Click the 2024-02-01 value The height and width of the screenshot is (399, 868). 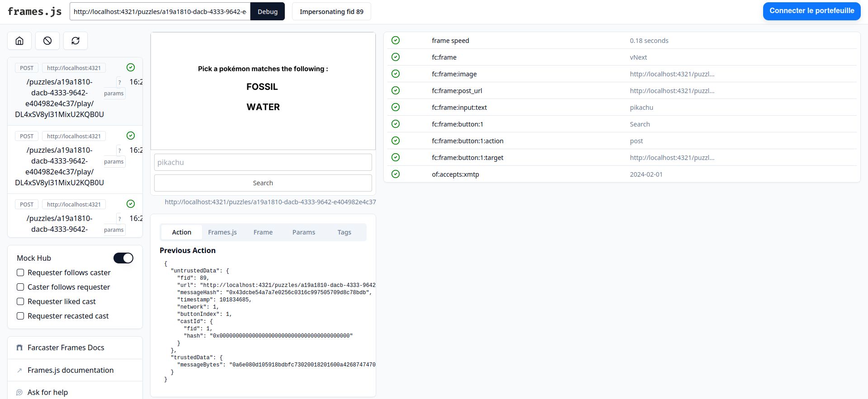click(646, 174)
